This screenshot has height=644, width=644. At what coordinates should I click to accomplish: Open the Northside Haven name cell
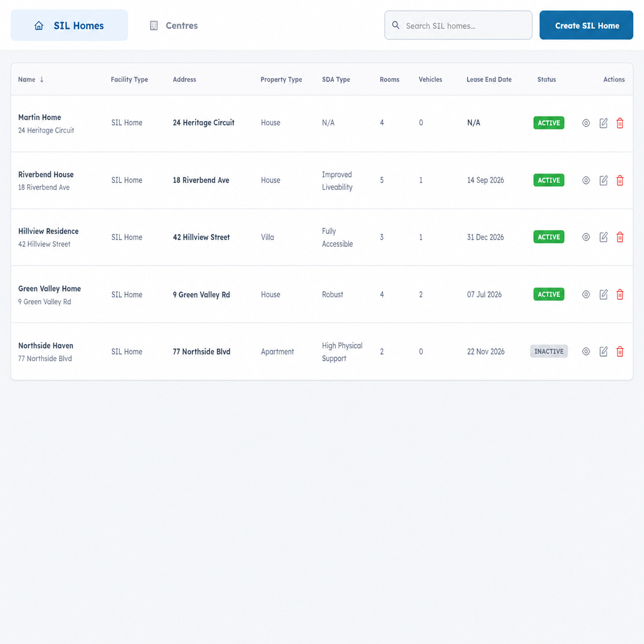[46, 352]
